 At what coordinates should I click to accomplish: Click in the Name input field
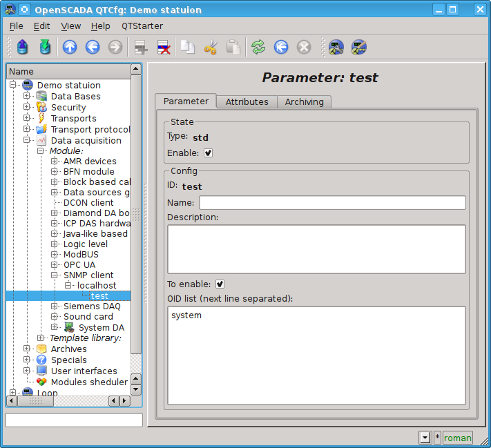pyautogui.click(x=332, y=203)
